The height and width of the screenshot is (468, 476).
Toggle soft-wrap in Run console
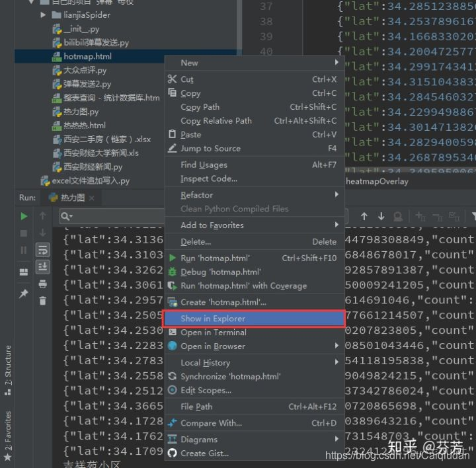click(x=42, y=250)
